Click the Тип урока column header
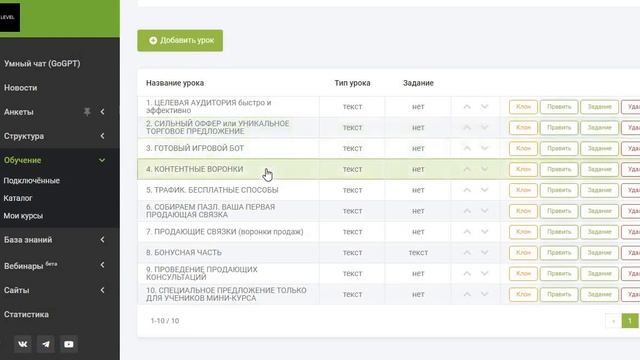Viewport: 640px width, 360px height. point(352,83)
